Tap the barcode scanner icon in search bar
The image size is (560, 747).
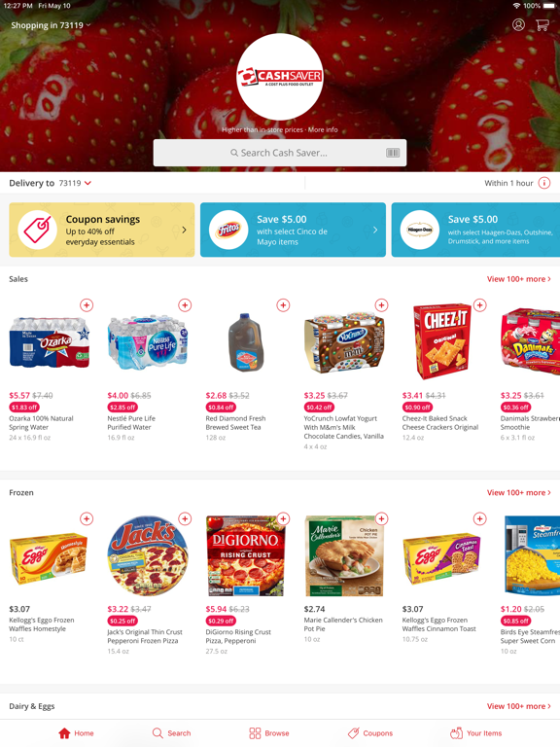(x=393, y=153)
